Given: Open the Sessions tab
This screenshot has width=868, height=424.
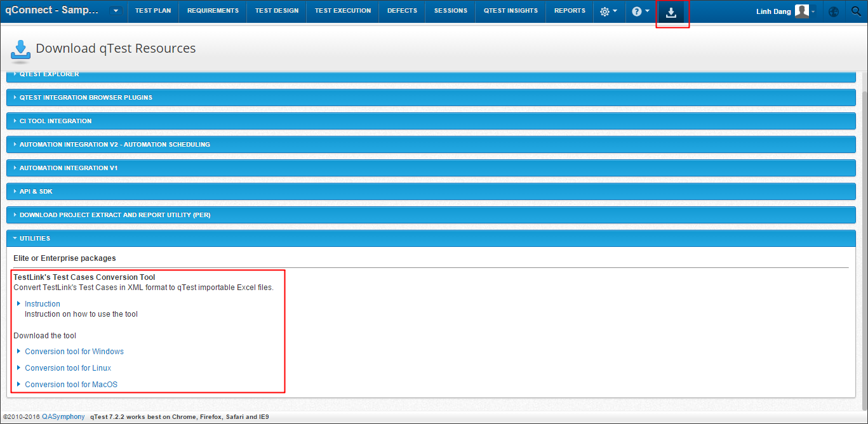Looking at the screenshot, I should pyautogui.click(x=451, y=11).
